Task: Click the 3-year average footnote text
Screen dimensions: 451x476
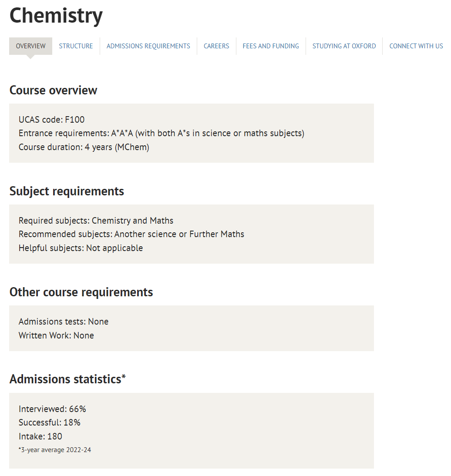Action: (x=55, y=450)
